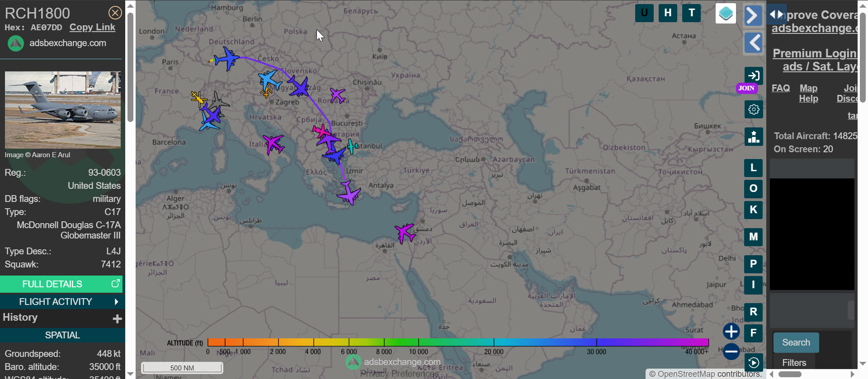868x379 pixels.
Task: Toggle the K map option
Action: tap(754, 210)
